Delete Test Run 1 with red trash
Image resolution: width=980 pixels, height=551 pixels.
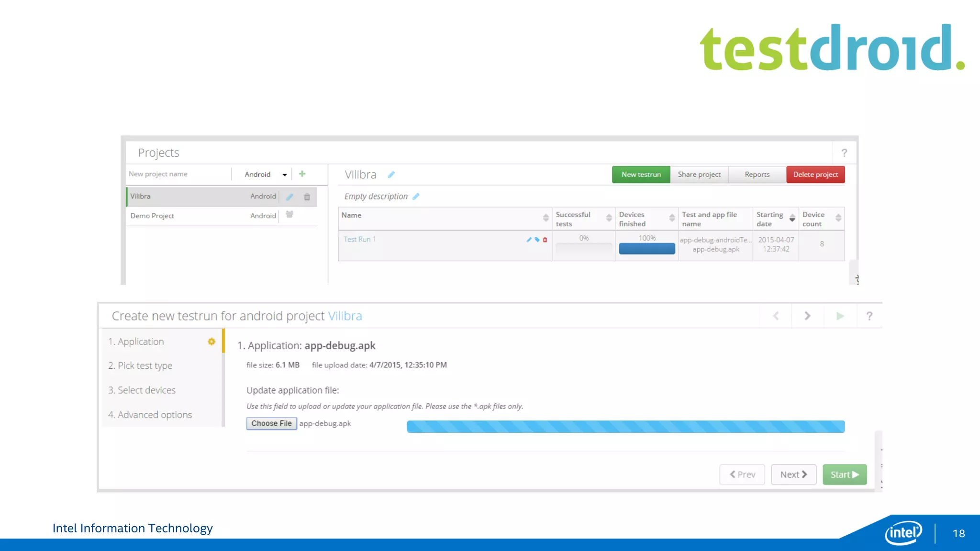pos(545,240)
